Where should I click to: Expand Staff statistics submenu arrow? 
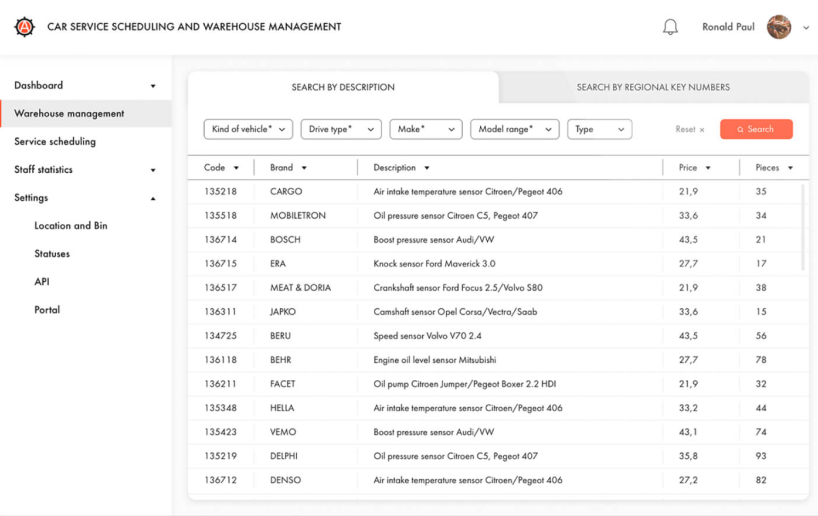point(153,170)
